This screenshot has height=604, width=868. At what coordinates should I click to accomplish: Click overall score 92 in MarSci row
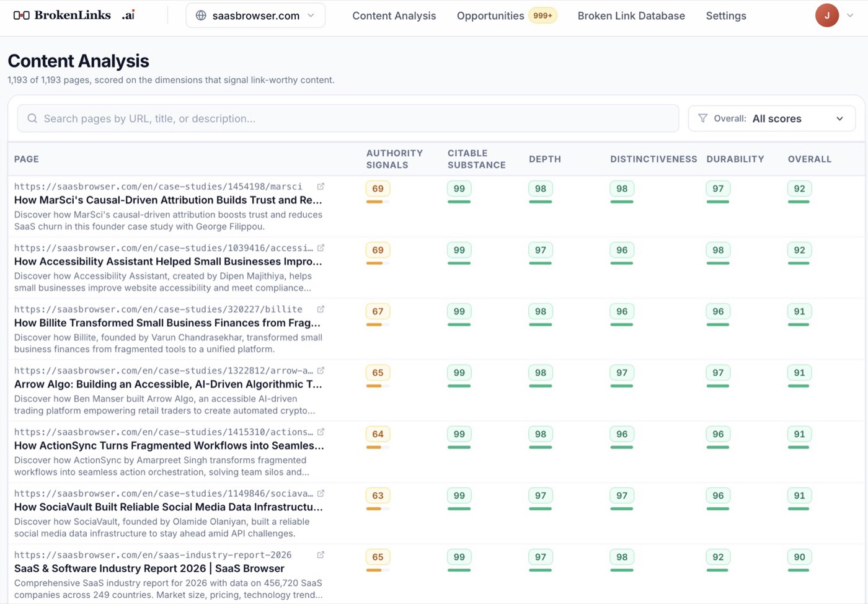[799, 189]
